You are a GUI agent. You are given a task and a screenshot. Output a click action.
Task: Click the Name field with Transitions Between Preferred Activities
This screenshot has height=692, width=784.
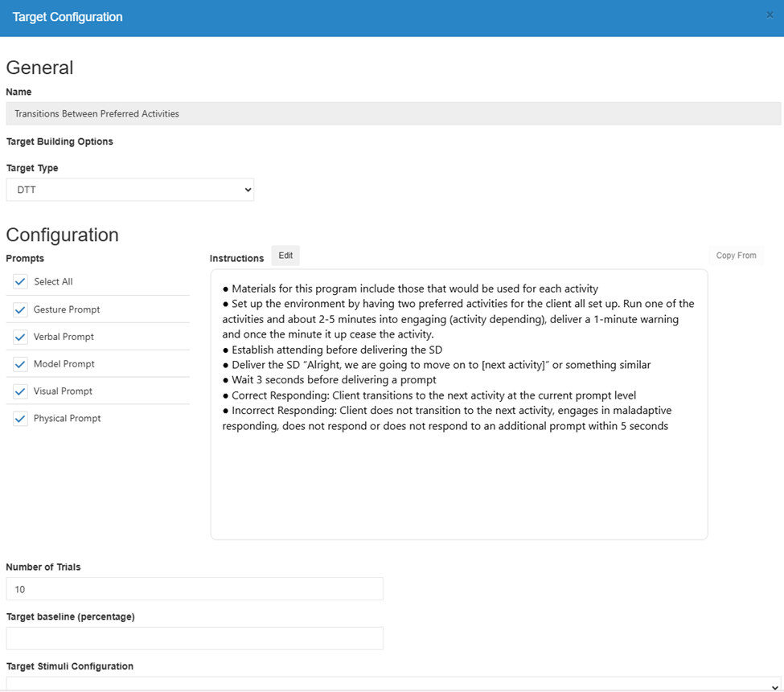pyautogui.click(x=393, y=113)
